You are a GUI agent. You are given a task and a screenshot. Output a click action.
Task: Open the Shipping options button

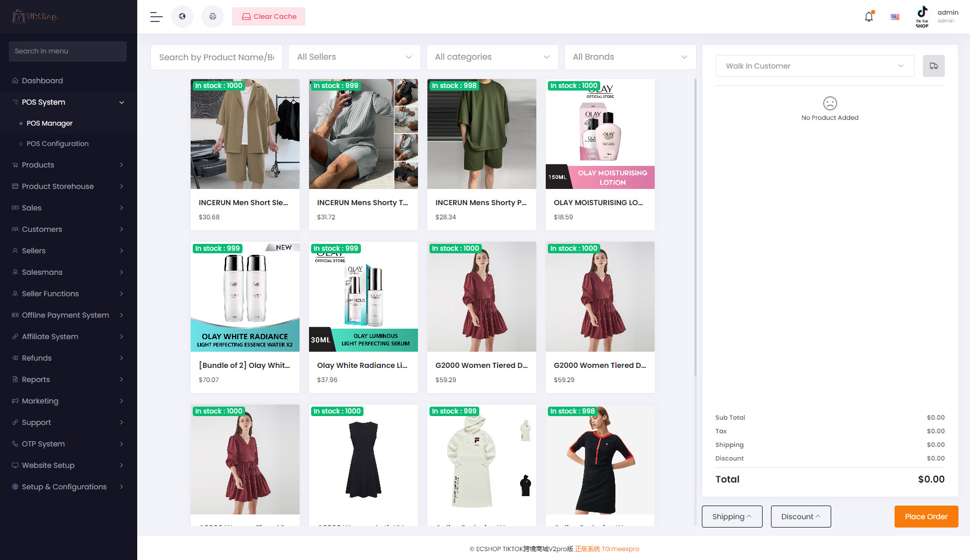(x=732, y=517)
